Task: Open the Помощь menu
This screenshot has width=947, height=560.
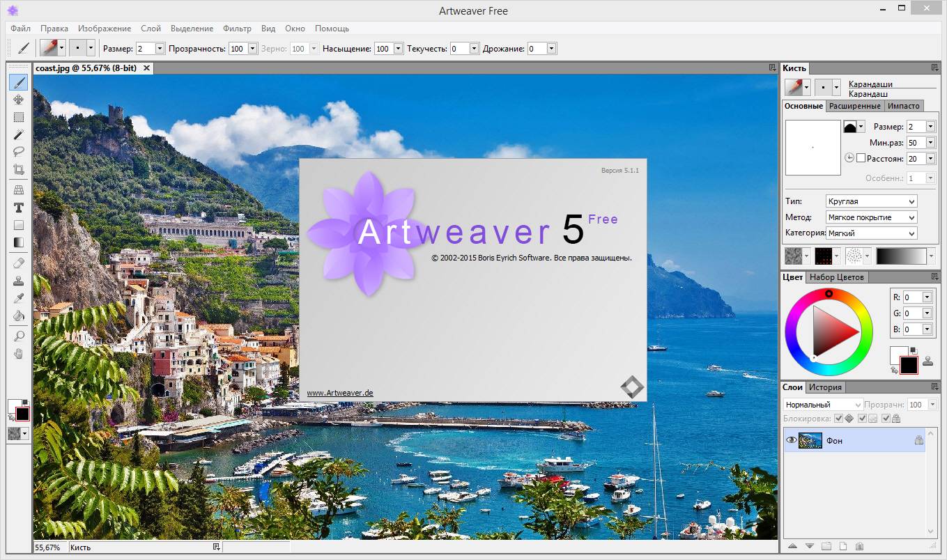Action: point(332,29)
